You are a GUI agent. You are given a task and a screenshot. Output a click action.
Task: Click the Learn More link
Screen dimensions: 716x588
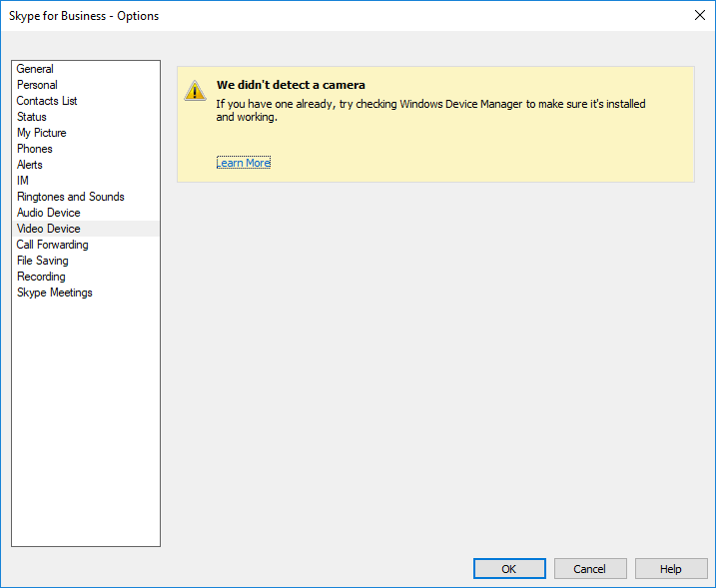pyautogui.click(x=244, y=163)
